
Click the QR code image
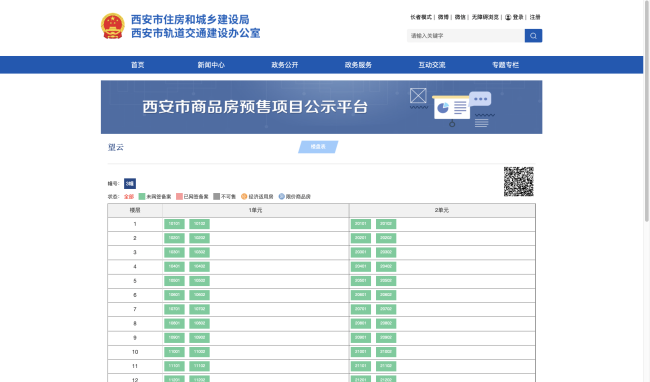pos(519,181)
